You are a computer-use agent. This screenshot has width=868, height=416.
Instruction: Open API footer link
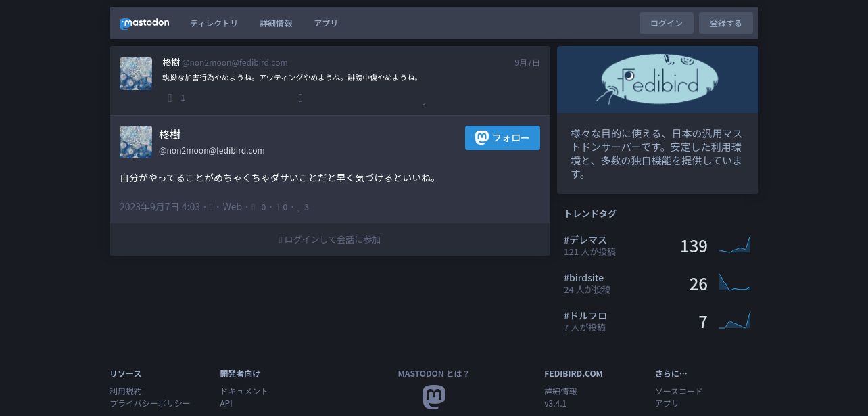(226, 403)
